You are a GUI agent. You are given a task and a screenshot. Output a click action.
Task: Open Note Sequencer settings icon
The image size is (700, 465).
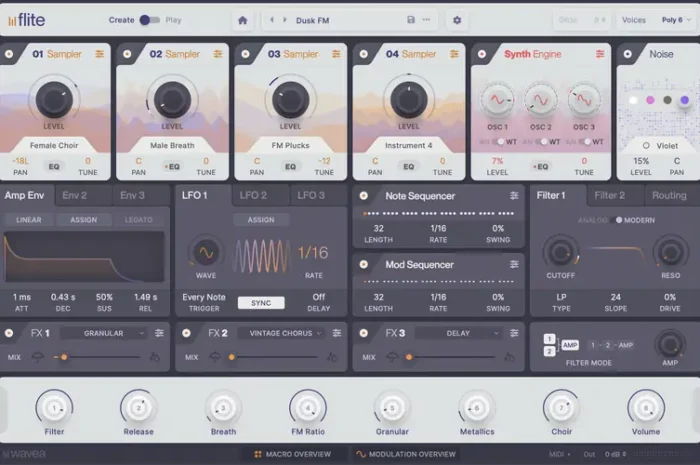(514, 196)
